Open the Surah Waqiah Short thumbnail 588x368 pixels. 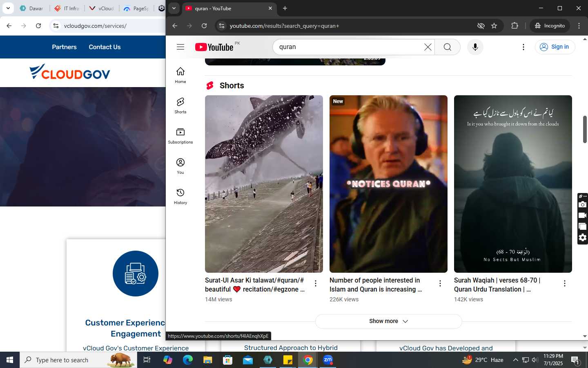[x=513, y=184]
